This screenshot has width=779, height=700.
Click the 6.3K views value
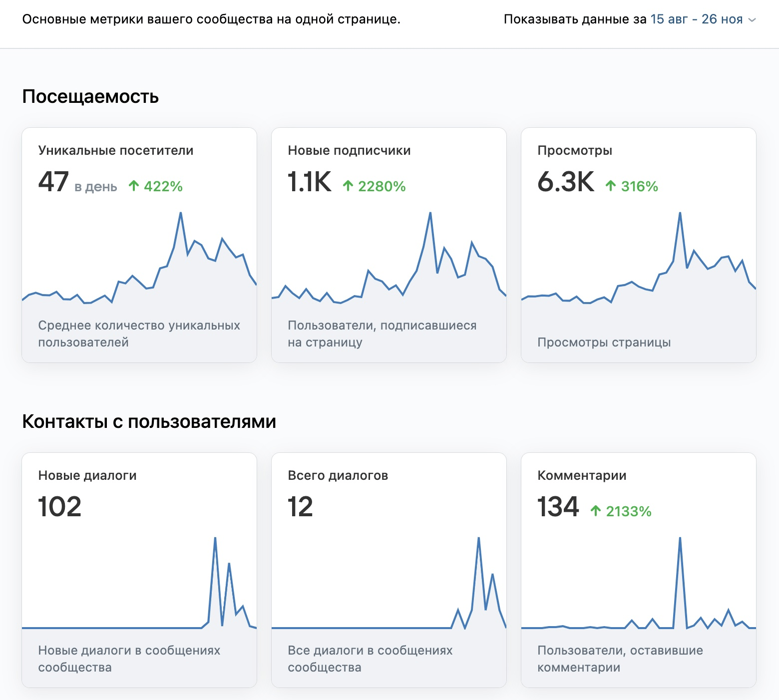[x=566, y=182]
